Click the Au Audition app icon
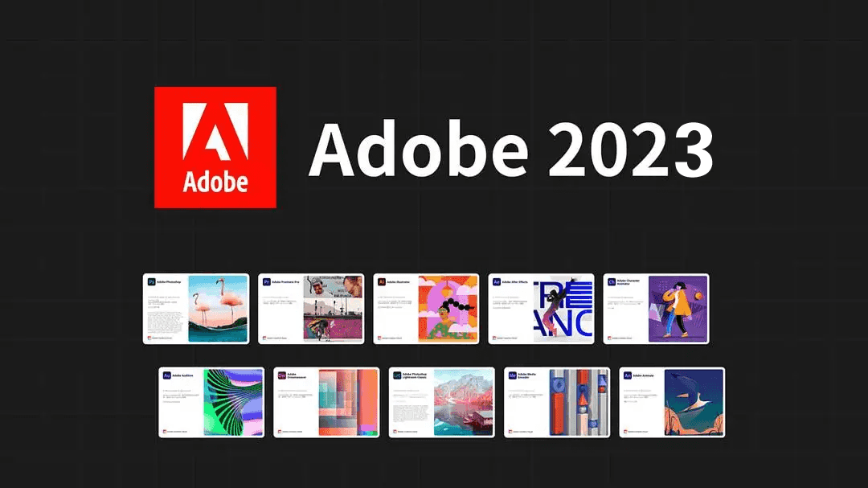 click(x=166, y=375)
